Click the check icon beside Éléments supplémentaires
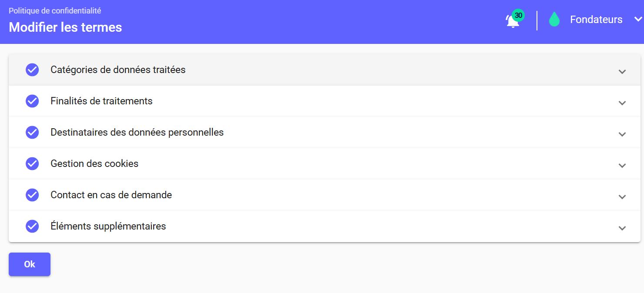The width and height of the screenshot is (644, 293). pyautogui.click(x=32, y=226)
